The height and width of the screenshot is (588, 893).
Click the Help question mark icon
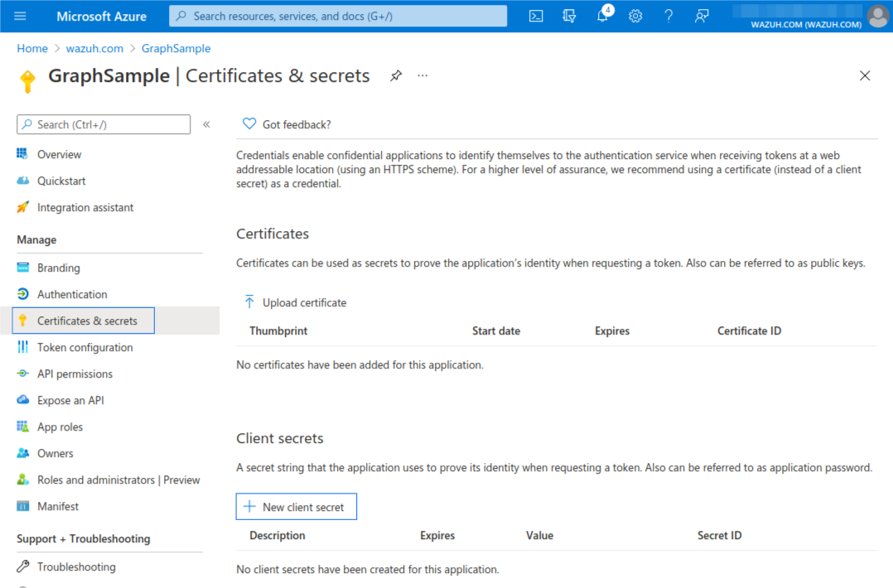pos(669,16)
